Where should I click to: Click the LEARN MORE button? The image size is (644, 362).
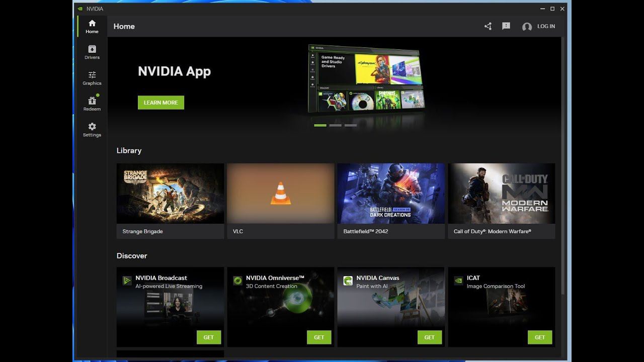(161, 103)
